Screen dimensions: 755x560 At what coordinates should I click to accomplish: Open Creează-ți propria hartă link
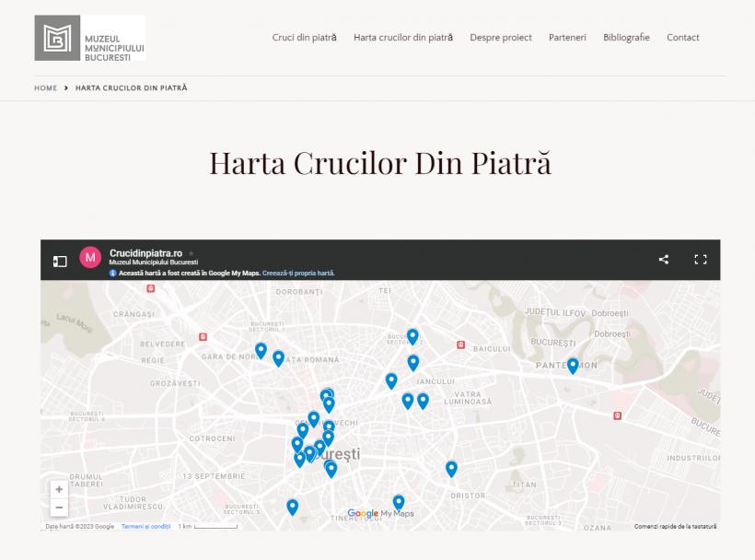click(301, 274)
